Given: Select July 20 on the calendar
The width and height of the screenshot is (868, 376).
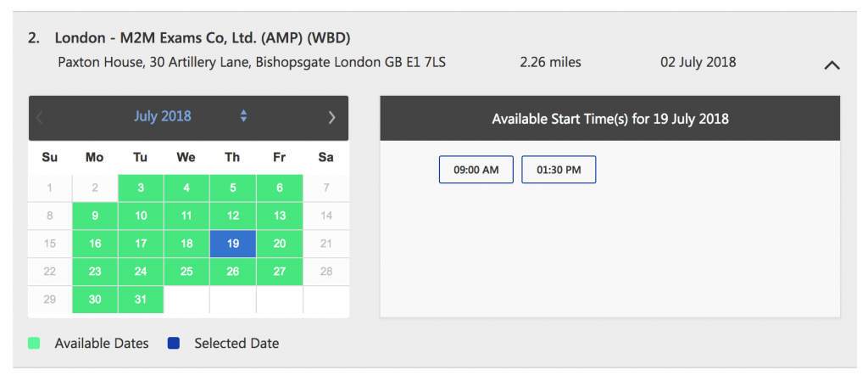Looking at the screenshot, I should pyautogui.click(x=280, y=244).
